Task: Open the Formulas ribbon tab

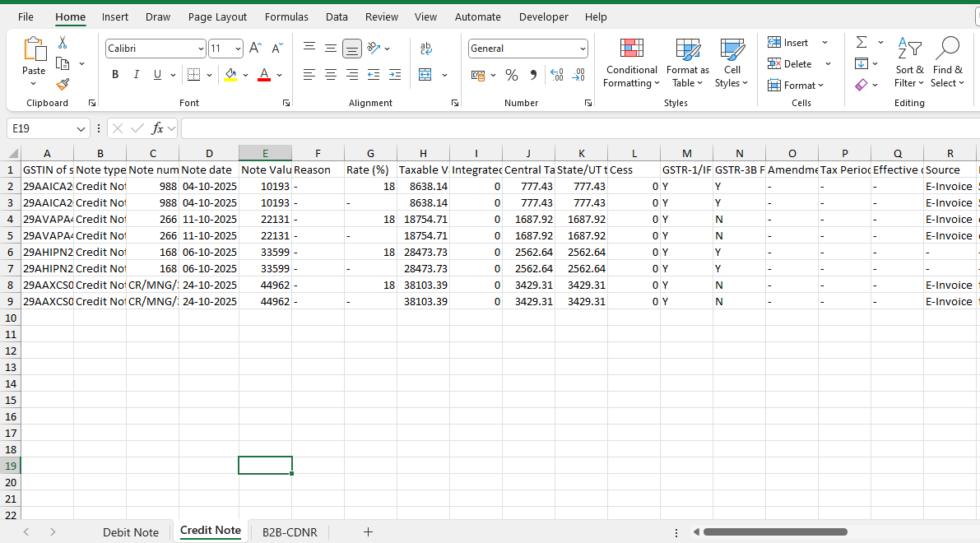Action: click(x=286, y=16)
